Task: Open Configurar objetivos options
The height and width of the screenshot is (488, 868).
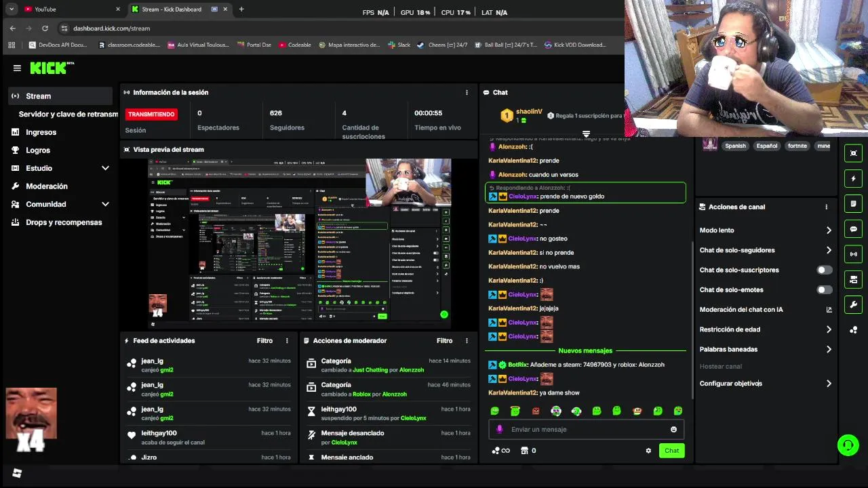Action: pyautogui.click(x=766, y=384)
